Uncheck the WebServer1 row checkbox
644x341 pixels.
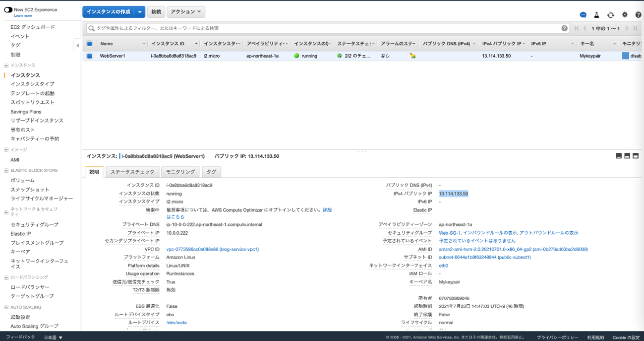90,56
